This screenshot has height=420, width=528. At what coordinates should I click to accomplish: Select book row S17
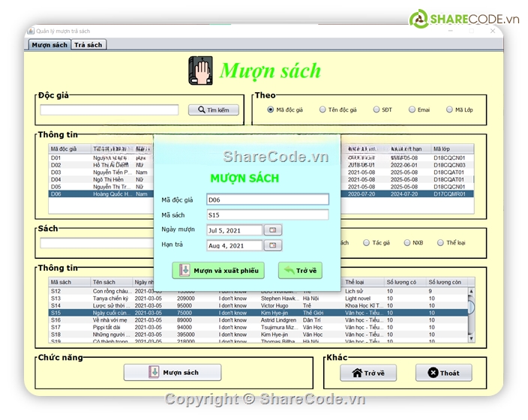[x=258, y=328]
